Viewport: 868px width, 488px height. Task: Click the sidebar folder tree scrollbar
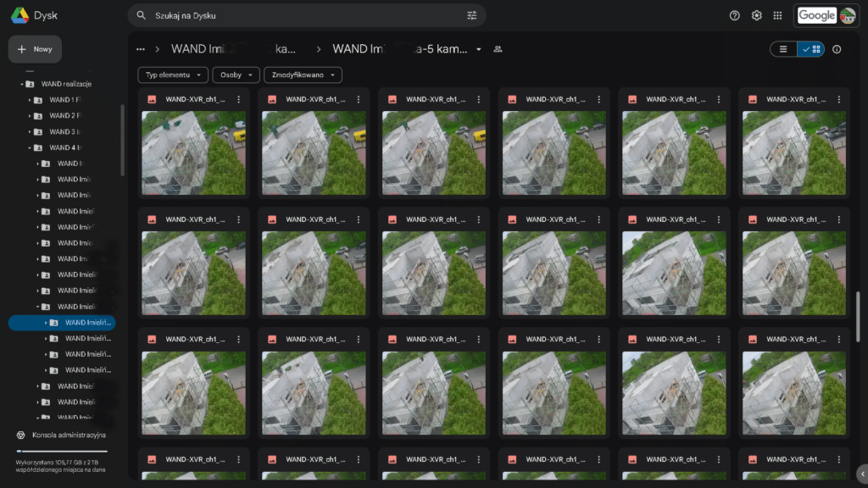(122, 140)
